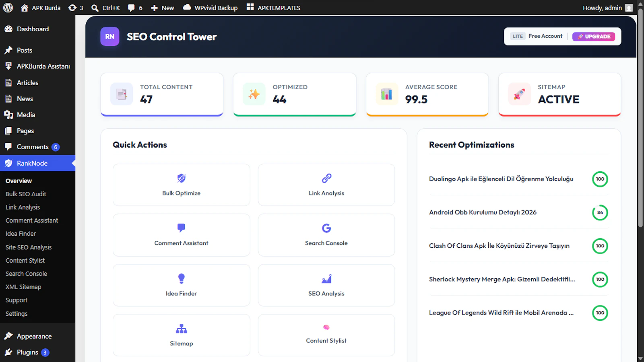This screenshot has height=362, width=644.
Task: Open Sherlock Mystery Merge Apk entry
Action: point(502,279)
